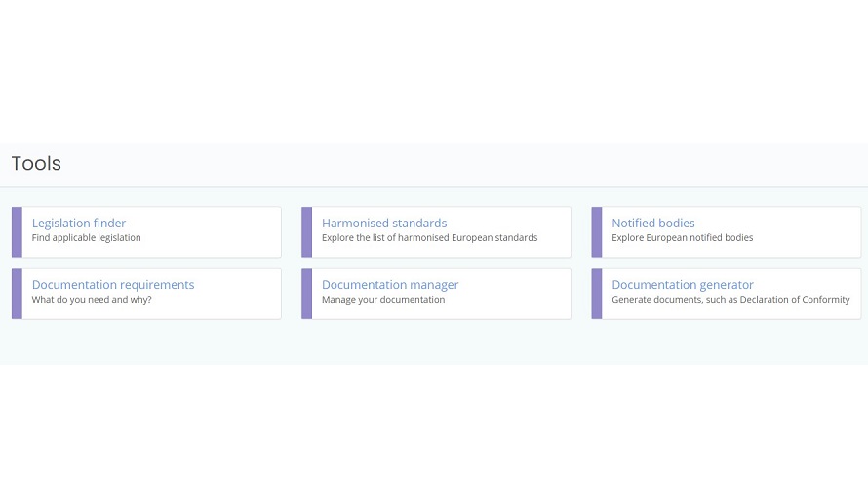868x488 pixels.
Task: Open the Legislation finder link
Action: [79, 224]
